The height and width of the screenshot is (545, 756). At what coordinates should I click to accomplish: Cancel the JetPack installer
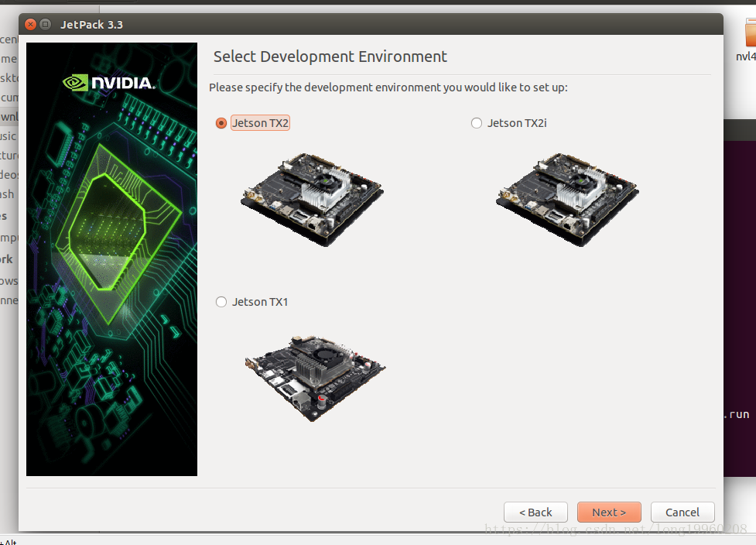[x=682, y=512]
